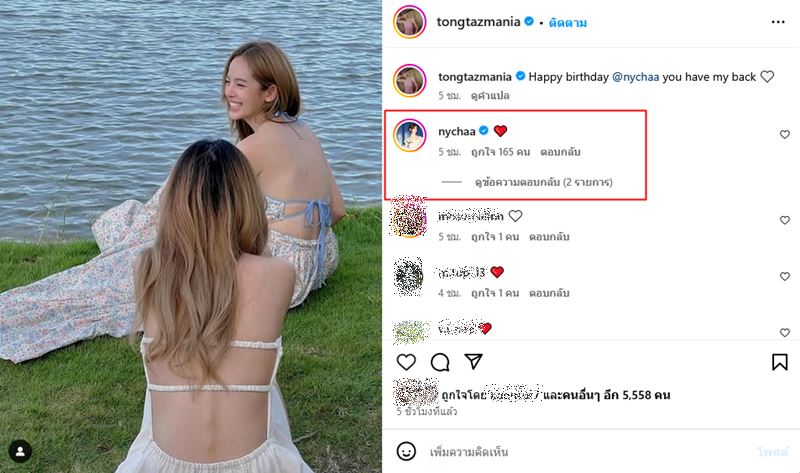Like the first blurred-username comment below nychaa
The width and height of the screenshot is (800, 473).
click(x=784, y=218)
